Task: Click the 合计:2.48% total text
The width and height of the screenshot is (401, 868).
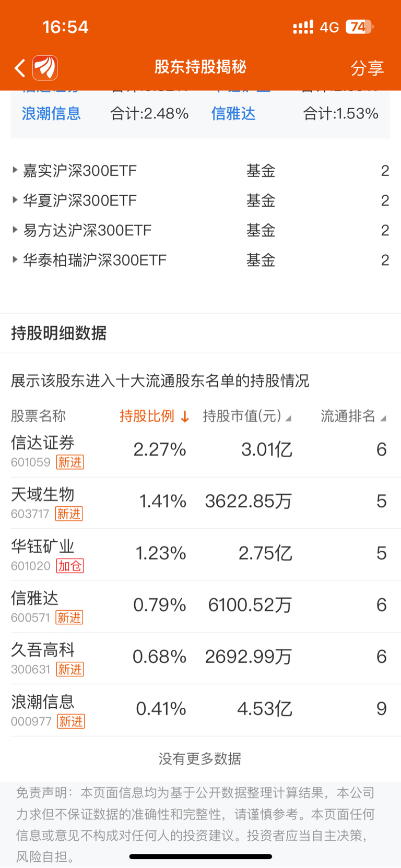Action: tap(149, 113)
